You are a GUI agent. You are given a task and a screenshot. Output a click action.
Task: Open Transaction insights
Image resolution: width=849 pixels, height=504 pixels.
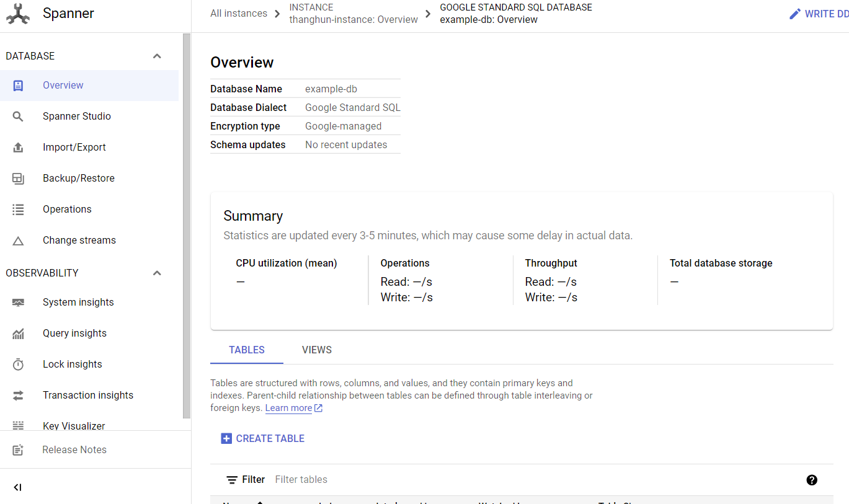[89, 396]
